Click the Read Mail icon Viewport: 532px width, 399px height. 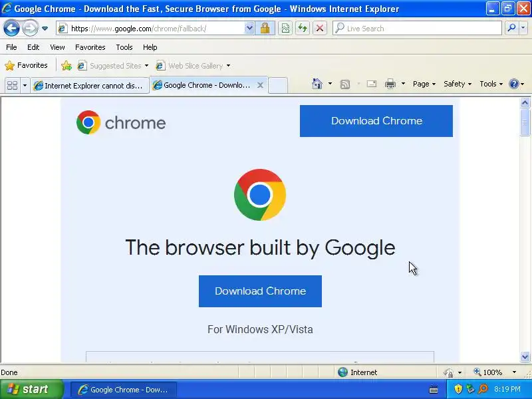pyautogui.click(x=372, y=84)
